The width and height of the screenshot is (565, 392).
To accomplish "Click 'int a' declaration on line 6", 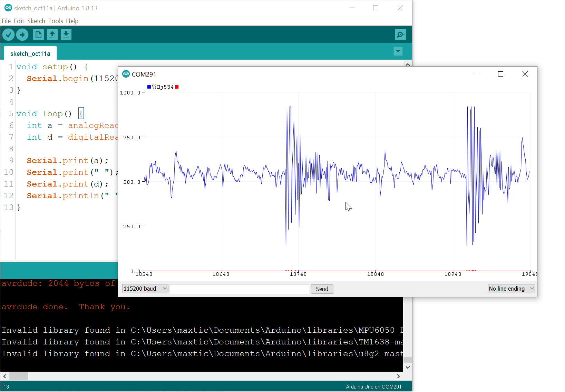I will 40,125.
